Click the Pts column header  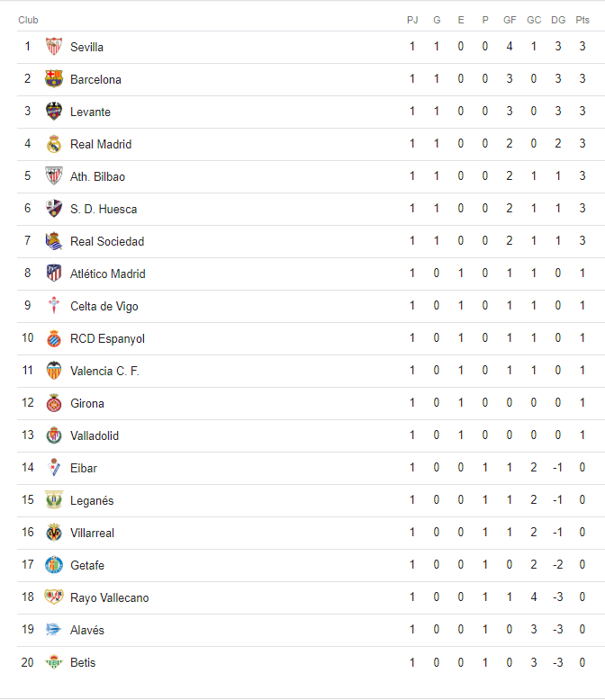coord(582,20)
